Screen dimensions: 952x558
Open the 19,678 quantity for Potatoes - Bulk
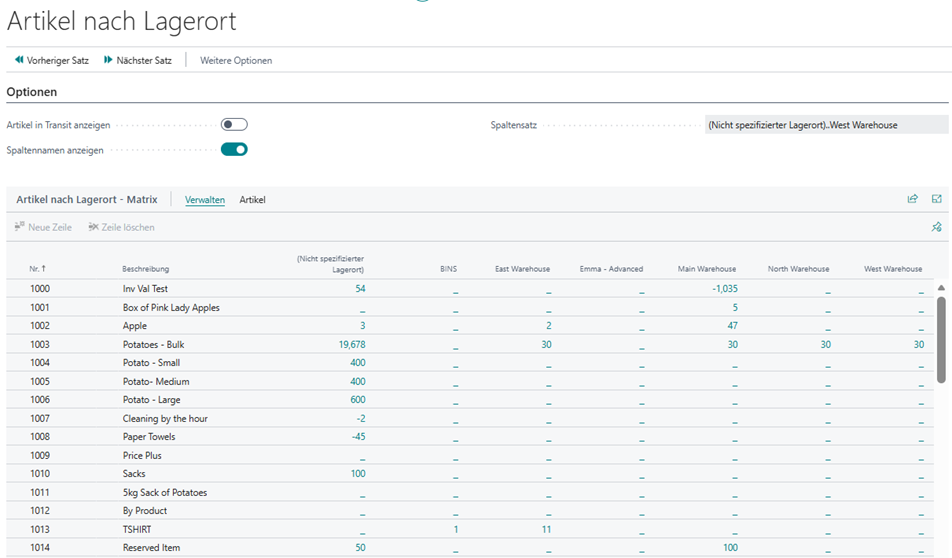351,345
